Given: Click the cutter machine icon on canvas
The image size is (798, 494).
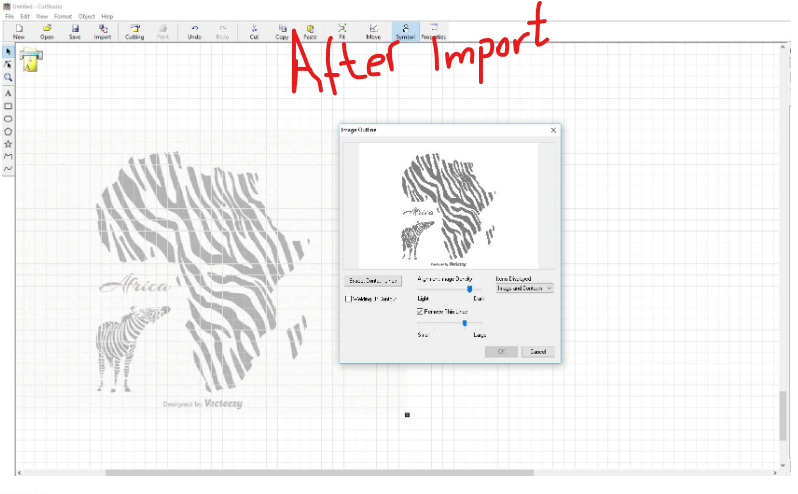Looking at the screenshot, I should pyautogui.click(x=31, y=60).
